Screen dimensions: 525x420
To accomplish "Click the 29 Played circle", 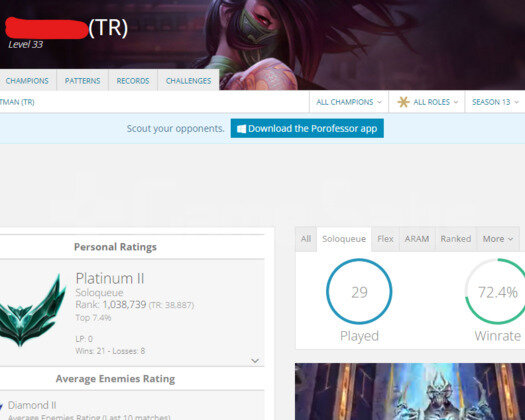I will (359, 291).
